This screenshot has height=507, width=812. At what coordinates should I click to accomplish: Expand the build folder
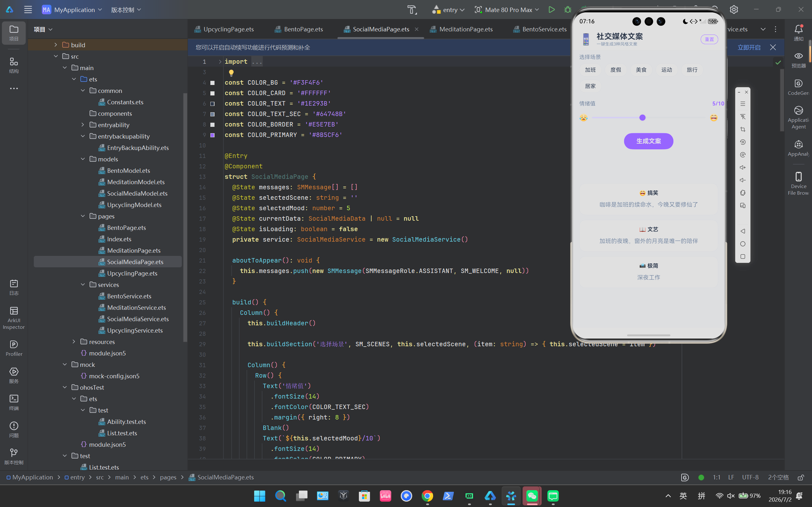tap(56, 45)
